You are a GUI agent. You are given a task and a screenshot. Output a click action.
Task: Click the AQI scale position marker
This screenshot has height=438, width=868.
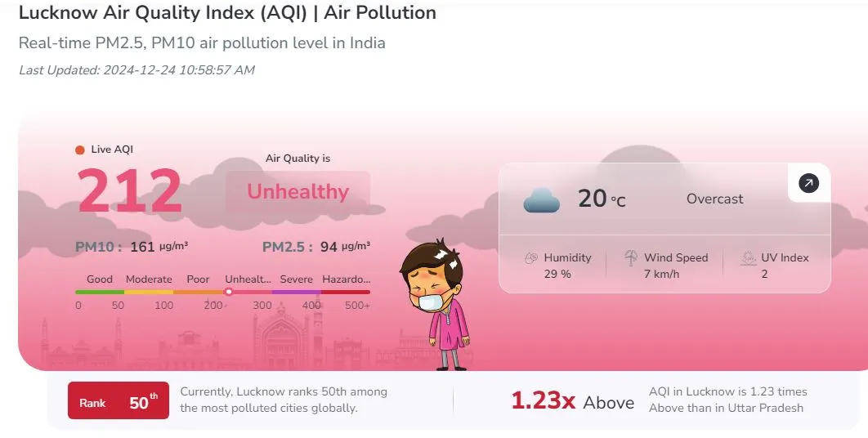[229, 292]
